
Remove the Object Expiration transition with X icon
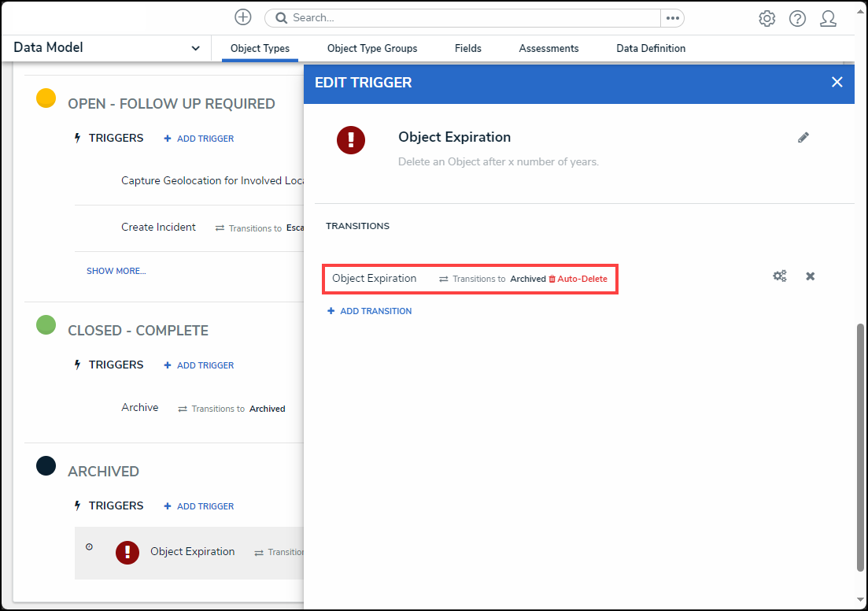coord(810,276)
